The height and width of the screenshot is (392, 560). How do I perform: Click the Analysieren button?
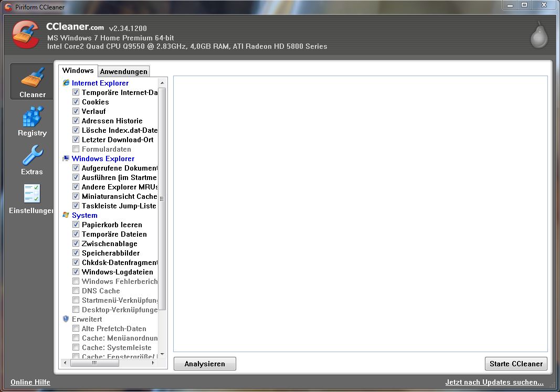tap(205, 364)
